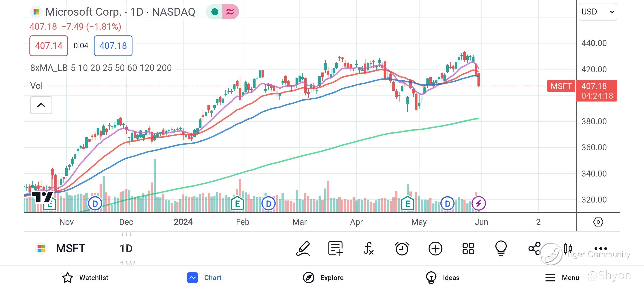The height and width of the screenshot is (290, 644).
Task: Click the dividend D marker in November
Action: (95, 203)
